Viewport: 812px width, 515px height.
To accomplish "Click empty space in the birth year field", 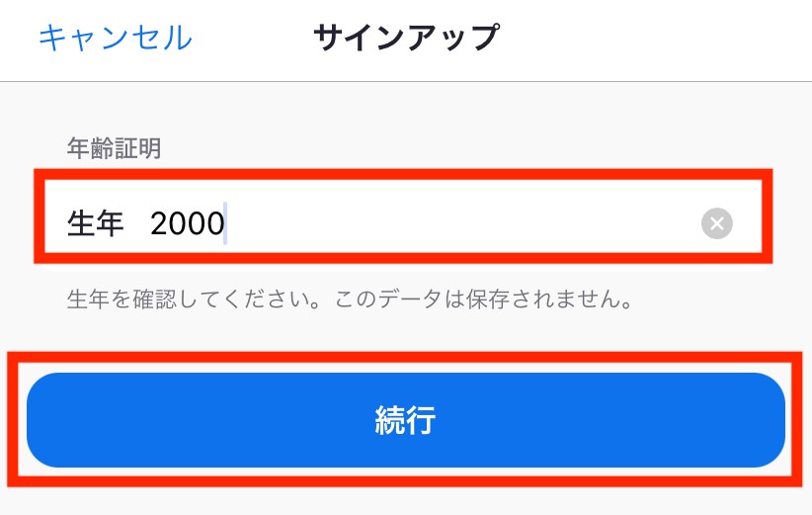I will tap(461, 223).
